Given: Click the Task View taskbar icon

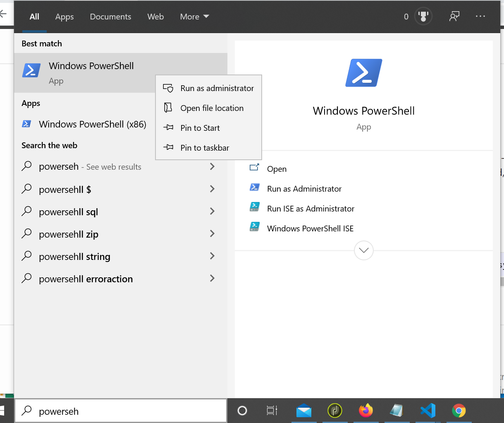Looking at the screenshot, I should (x=272, y=411).
